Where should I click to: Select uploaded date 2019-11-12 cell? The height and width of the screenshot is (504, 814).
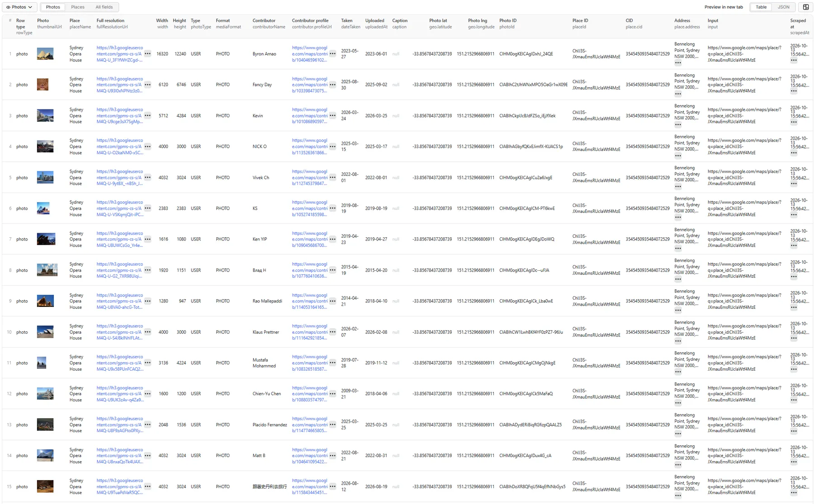coord(376,363)
